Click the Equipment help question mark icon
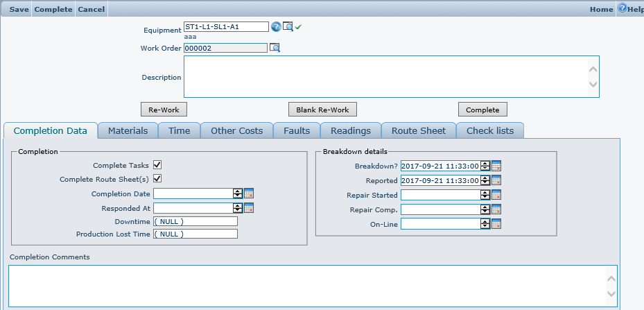The height and width of the screenshot is (310, 644). [x=276, y=27]
